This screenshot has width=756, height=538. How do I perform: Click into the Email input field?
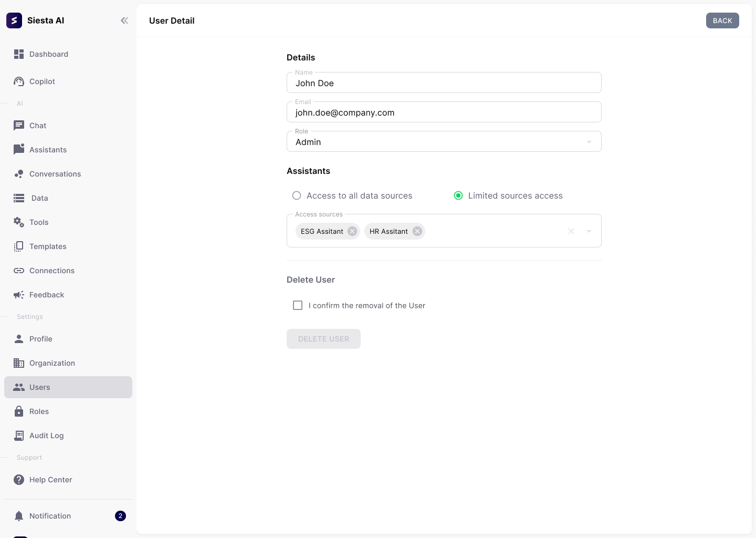pyautogui.click(x=444, y=112)
